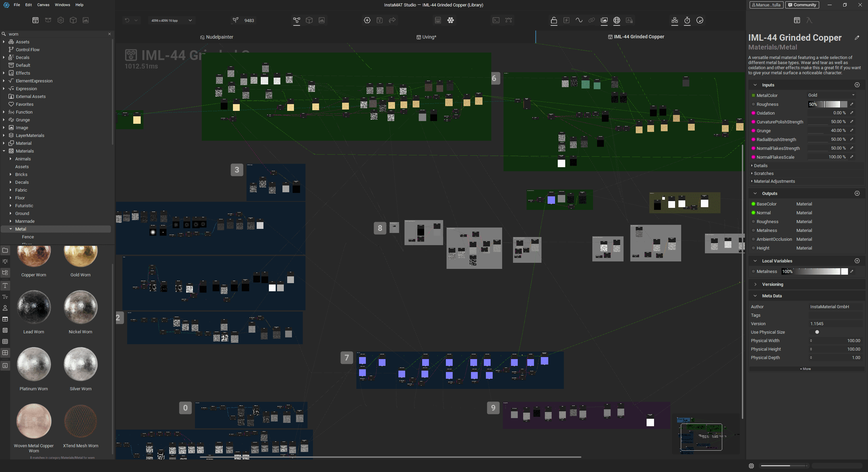Select the spline curve editor icon
The height and width of the screenshot is (472, 868).
(x=509, y=20)
